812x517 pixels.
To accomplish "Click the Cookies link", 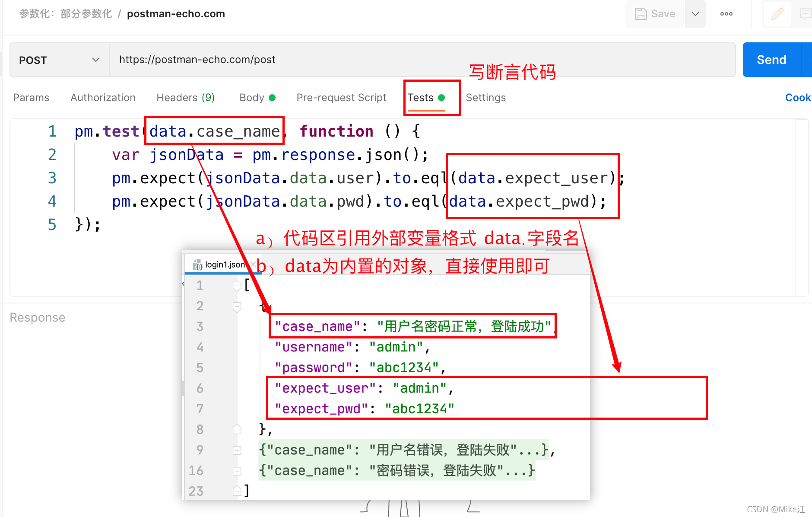I will (798, 98).
